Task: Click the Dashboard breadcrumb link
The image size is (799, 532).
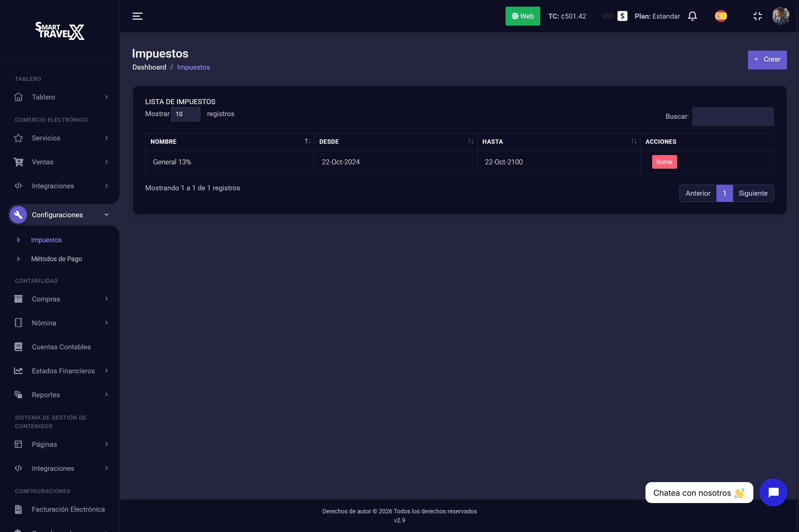Action: pyautogui.click(x=149, y=67)
